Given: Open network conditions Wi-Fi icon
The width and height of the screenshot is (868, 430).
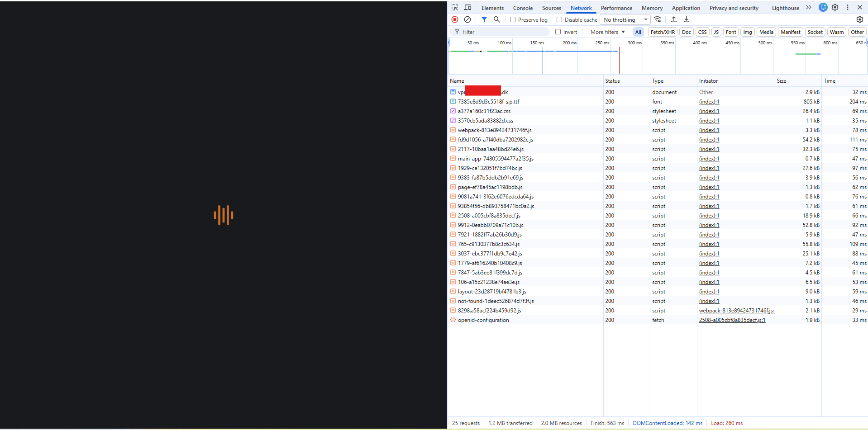Looking at the screenshot, I should point(658,19).
